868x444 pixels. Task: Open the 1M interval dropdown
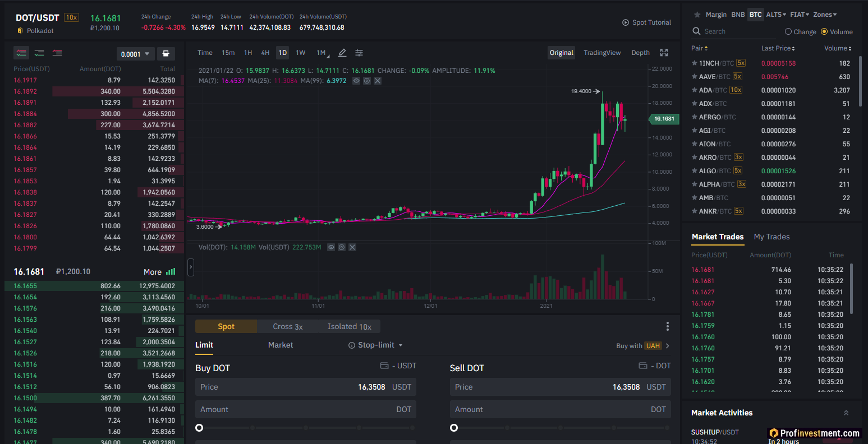coord(322,53)
